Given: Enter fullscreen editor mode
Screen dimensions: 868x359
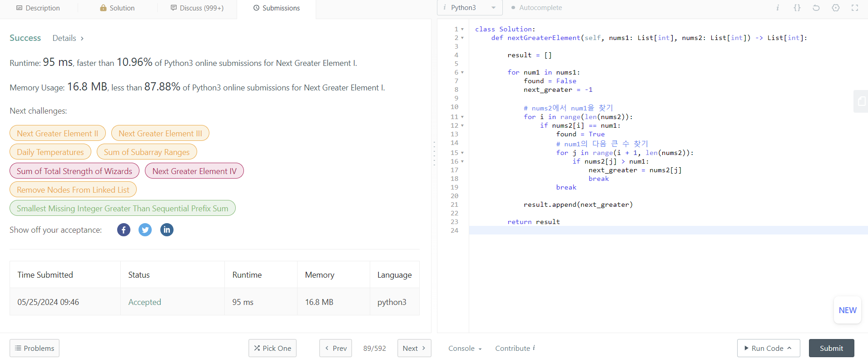Looking at the screenshot, I should tap(855, 8).
